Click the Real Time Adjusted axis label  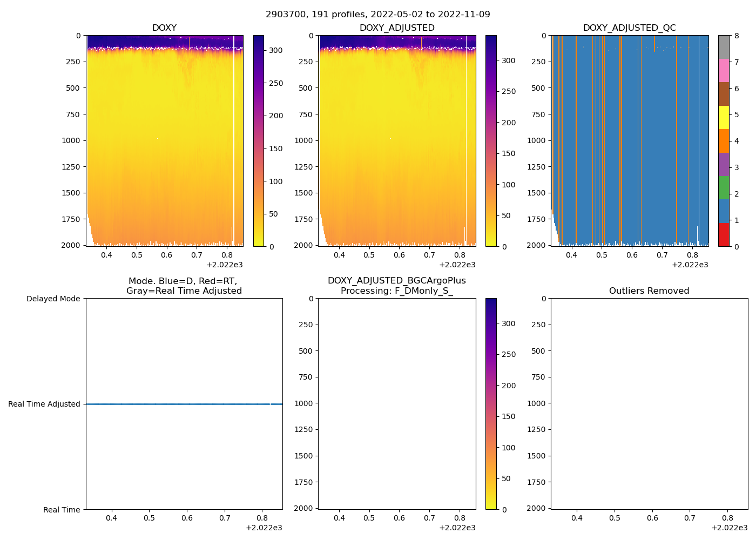44,404
